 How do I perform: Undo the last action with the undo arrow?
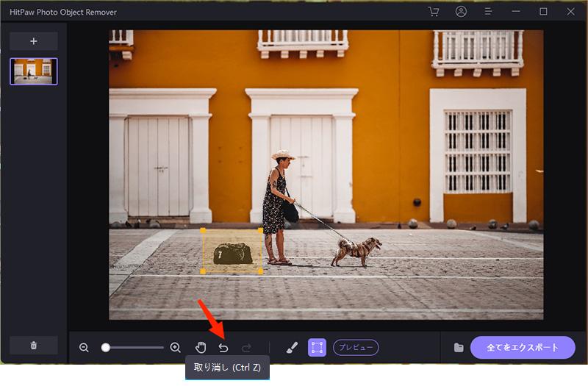click(223, 348)
